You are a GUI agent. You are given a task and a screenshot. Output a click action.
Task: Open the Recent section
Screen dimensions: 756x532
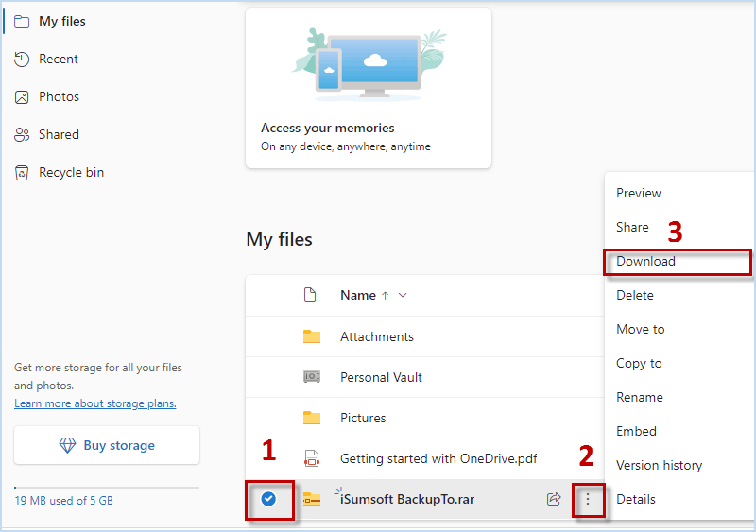pyautogui.click(x=59, y=59)
